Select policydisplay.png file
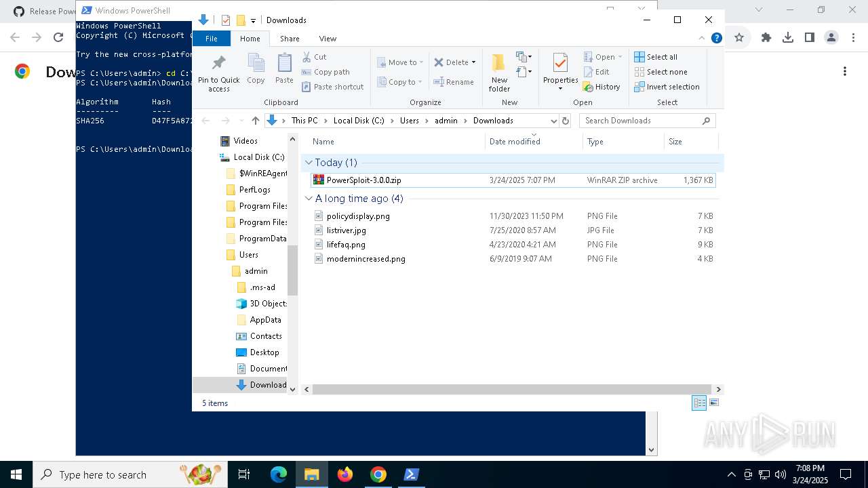 click(x=513, y=216)
